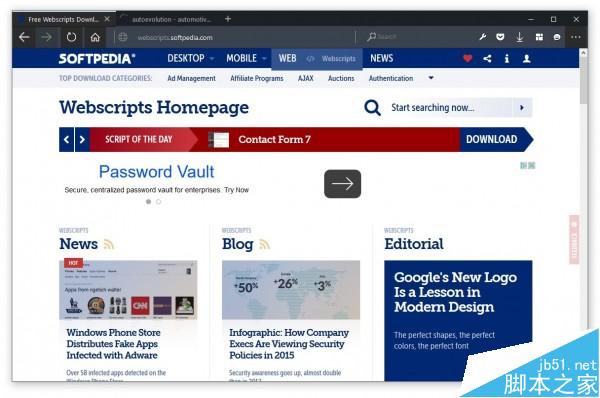Open the Authentication category
Viewport: 600px width, 398px height.
tap(391, 78)
